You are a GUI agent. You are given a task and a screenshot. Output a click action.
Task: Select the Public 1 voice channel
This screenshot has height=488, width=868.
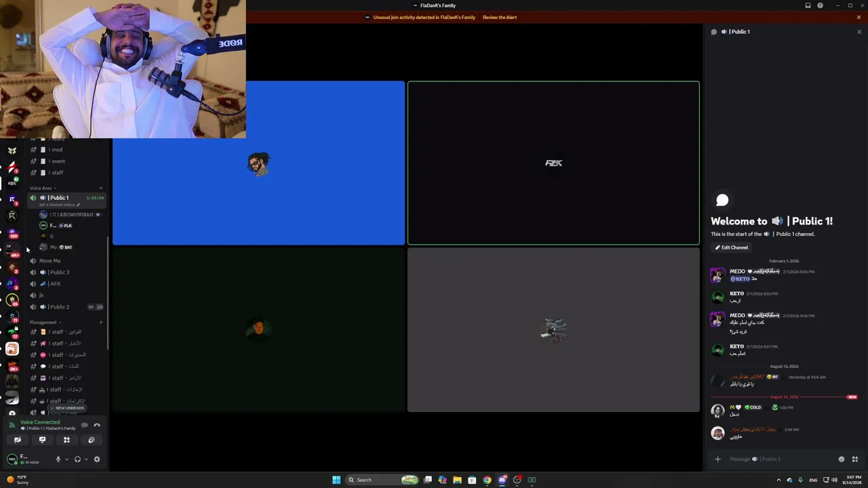(66, 198)
